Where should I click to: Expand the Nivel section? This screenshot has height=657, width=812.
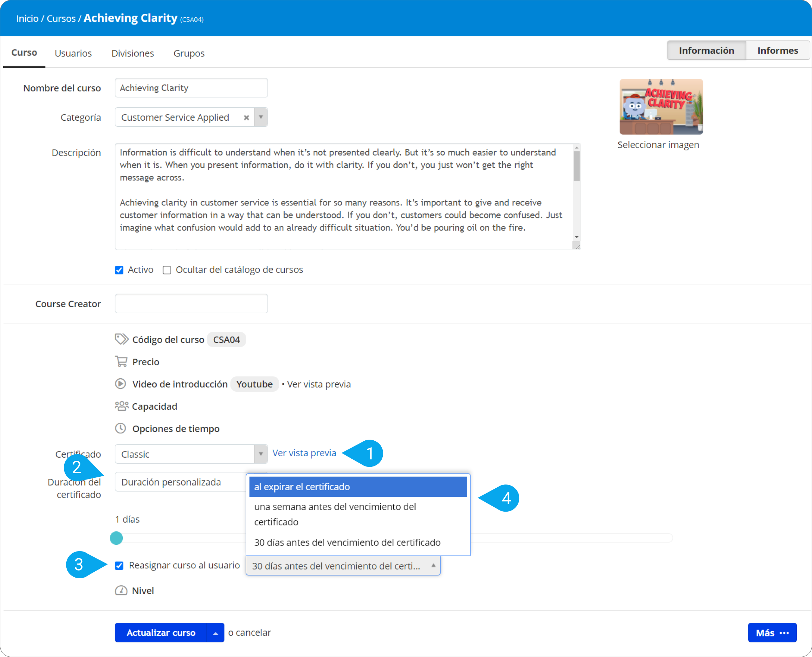[143, 591]
